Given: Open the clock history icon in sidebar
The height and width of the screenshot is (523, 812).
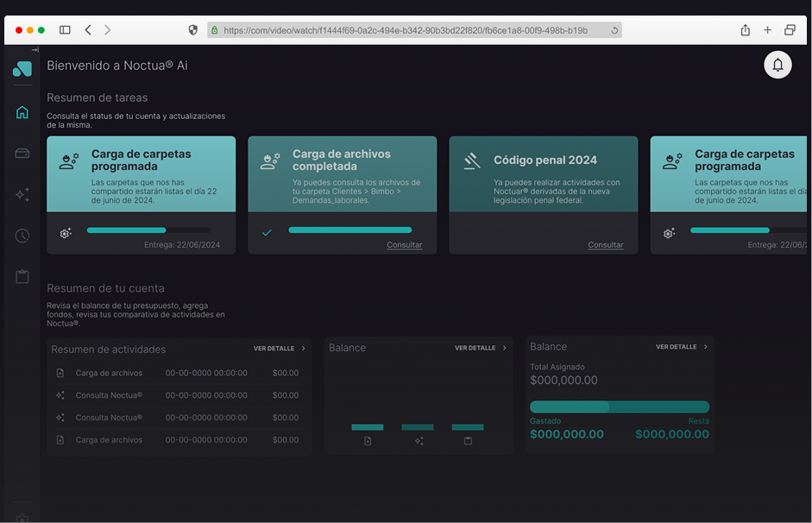Looking at the screenshot, I should tap(22, 236).
